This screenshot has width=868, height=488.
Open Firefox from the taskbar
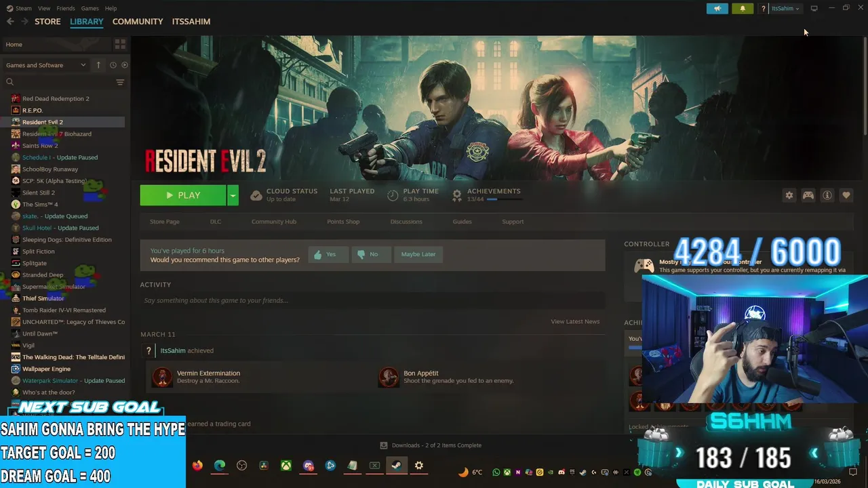pos(197,466)
